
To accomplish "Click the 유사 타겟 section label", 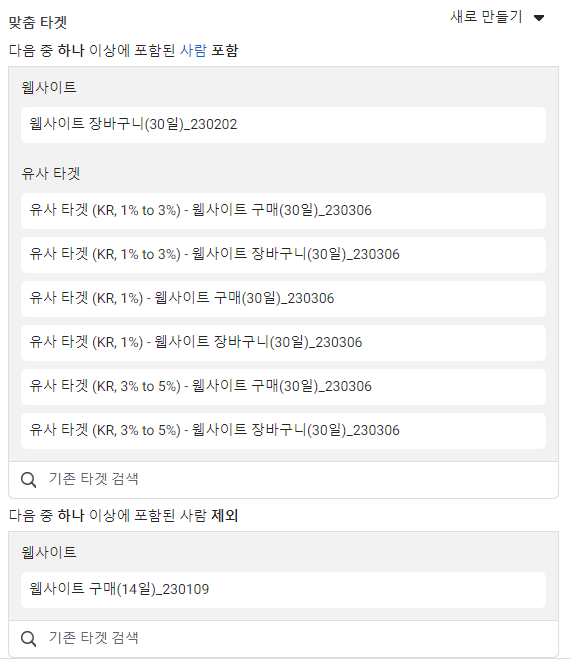I will point(51,173).
